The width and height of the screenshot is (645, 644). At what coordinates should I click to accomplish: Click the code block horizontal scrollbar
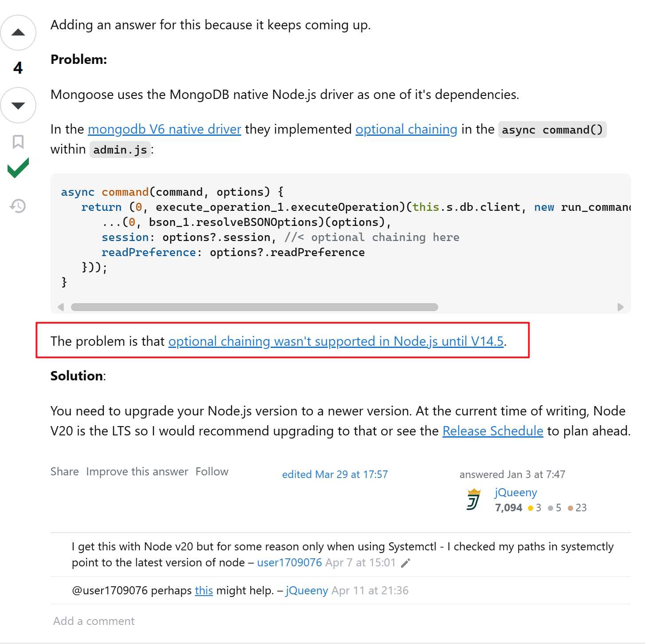point(255,307)
